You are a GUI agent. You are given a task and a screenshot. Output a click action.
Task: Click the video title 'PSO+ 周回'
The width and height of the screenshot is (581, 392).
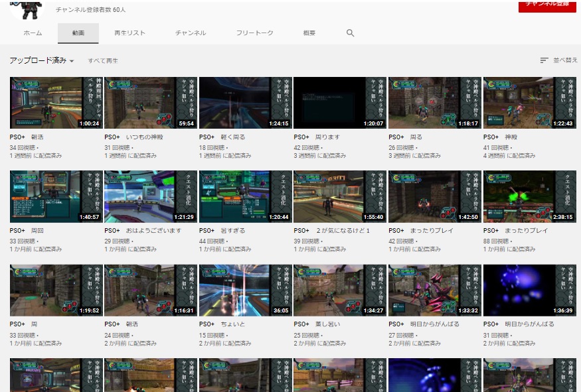tap(27, 231)
